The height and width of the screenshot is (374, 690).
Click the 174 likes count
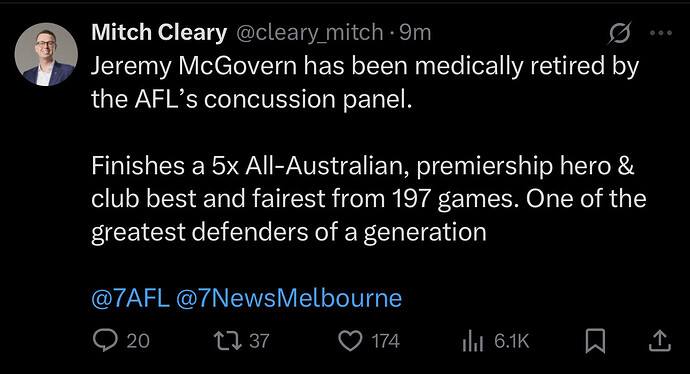[x=385, y=341]
